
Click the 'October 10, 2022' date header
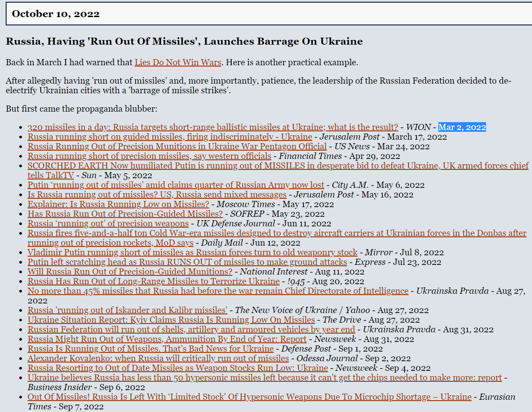(x=56, y=14)
